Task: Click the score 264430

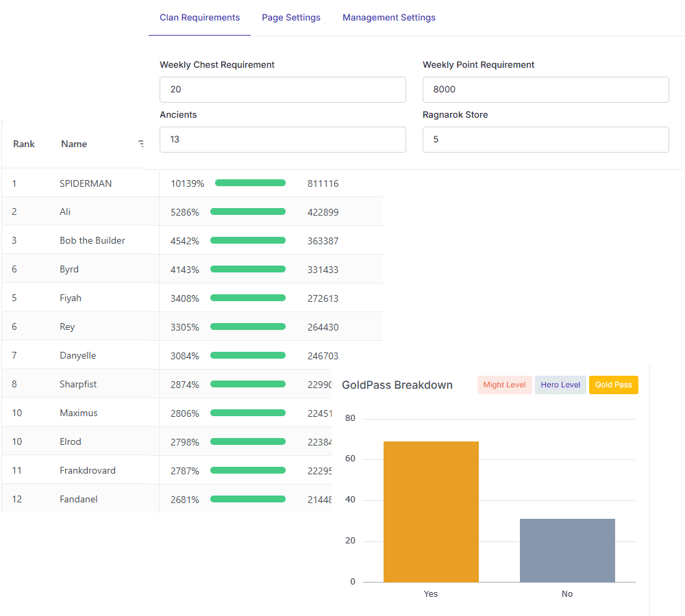Action: (323, 327)
